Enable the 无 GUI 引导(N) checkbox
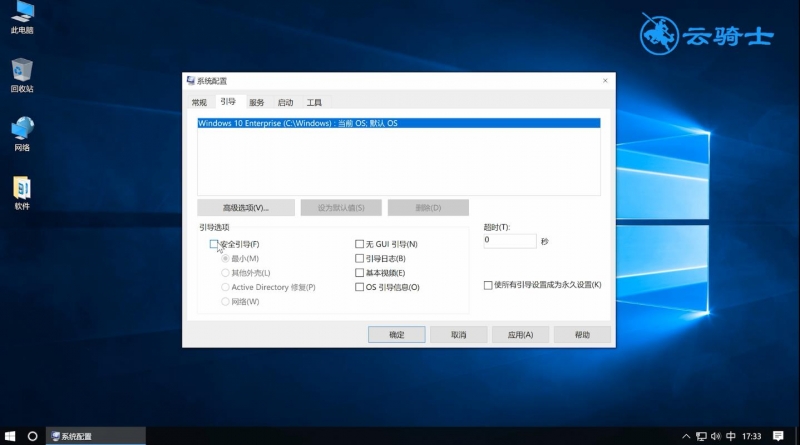The image size is (800, 445). coord(360,244)
